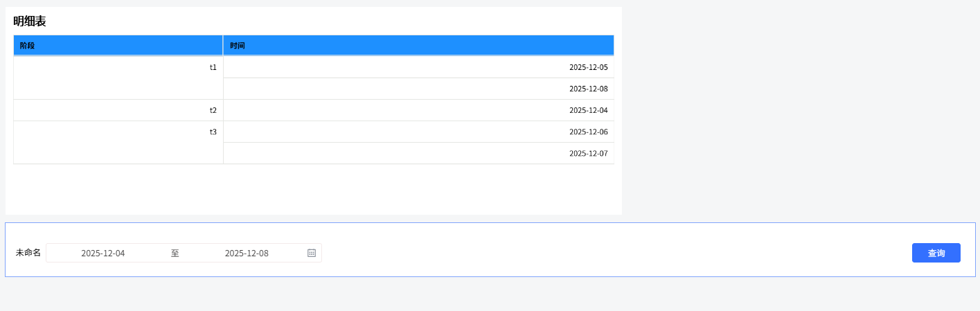Click the start date field 2025-12-04
Image resolution: width=980 pixels, height=311 pixels.
click(103, 253)
